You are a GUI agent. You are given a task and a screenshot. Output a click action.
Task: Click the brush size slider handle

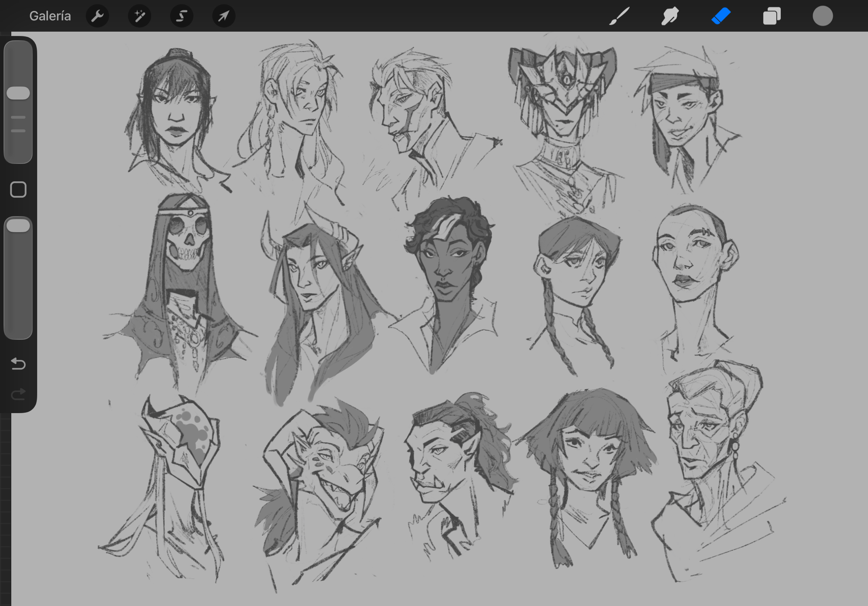(18, 93)
